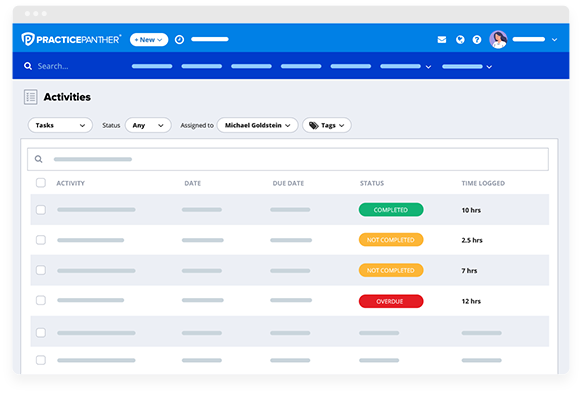
Task: Open the Michael Goldstein assignee dropdown
Action: 257,125
